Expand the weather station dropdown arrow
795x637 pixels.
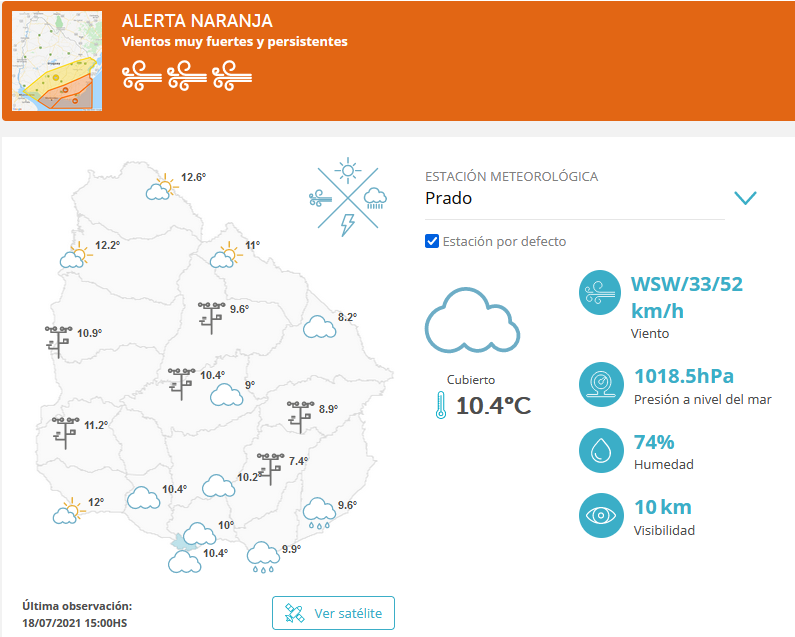(745, 198)
